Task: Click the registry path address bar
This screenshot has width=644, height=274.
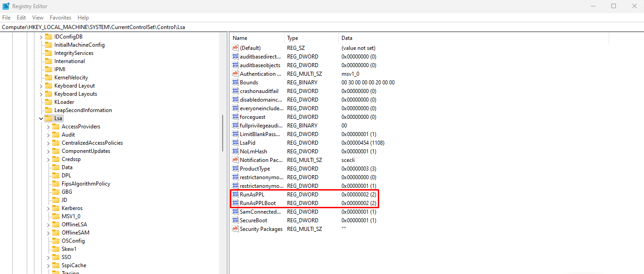Action: 322,27
